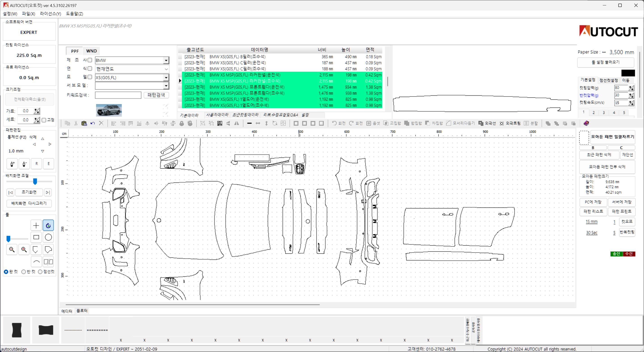
Task: Click the undo arrow icon
Action: [x=93, y=123]
